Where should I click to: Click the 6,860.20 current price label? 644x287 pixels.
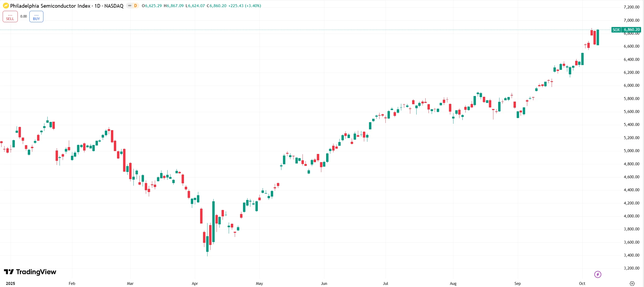(632, 30)
